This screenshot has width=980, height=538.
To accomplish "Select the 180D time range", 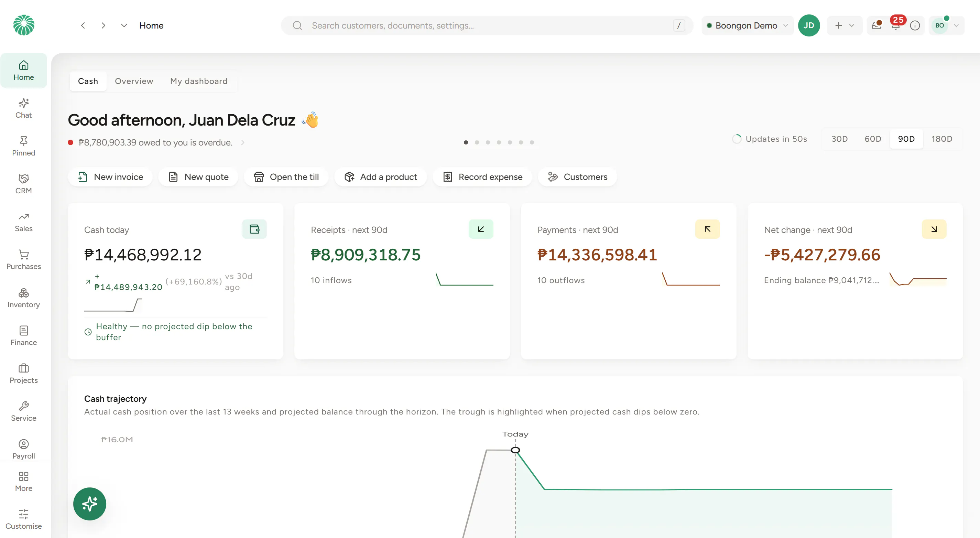I will click(x=942, y=139).
